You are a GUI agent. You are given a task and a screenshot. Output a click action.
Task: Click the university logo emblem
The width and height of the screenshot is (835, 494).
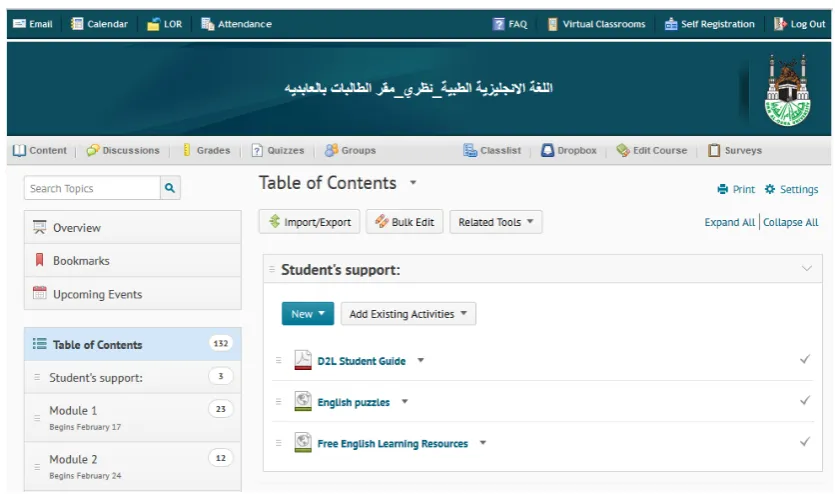click(788, 90)
